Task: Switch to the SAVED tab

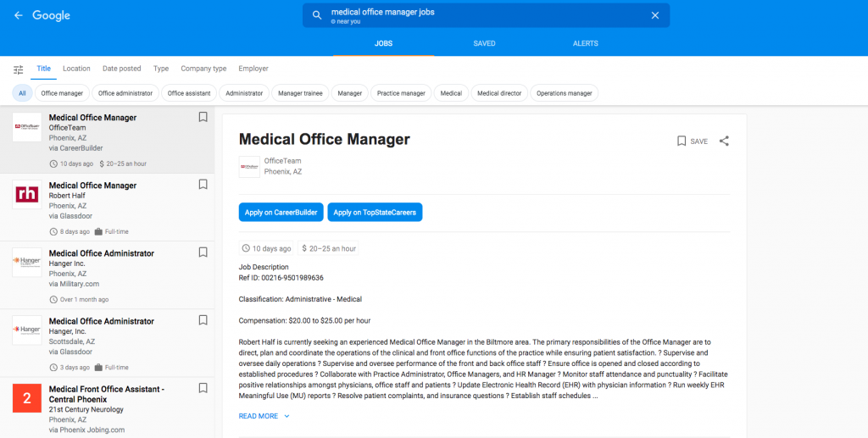Action: 484,43
